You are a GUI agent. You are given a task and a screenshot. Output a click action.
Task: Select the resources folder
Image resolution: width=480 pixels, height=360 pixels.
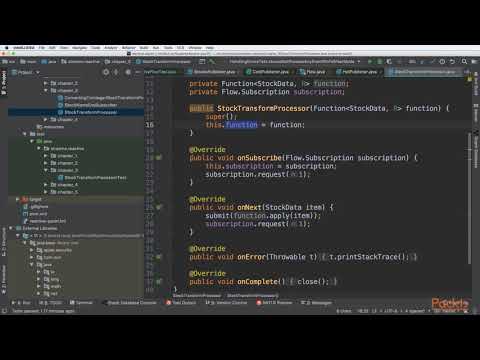point(50,127)
